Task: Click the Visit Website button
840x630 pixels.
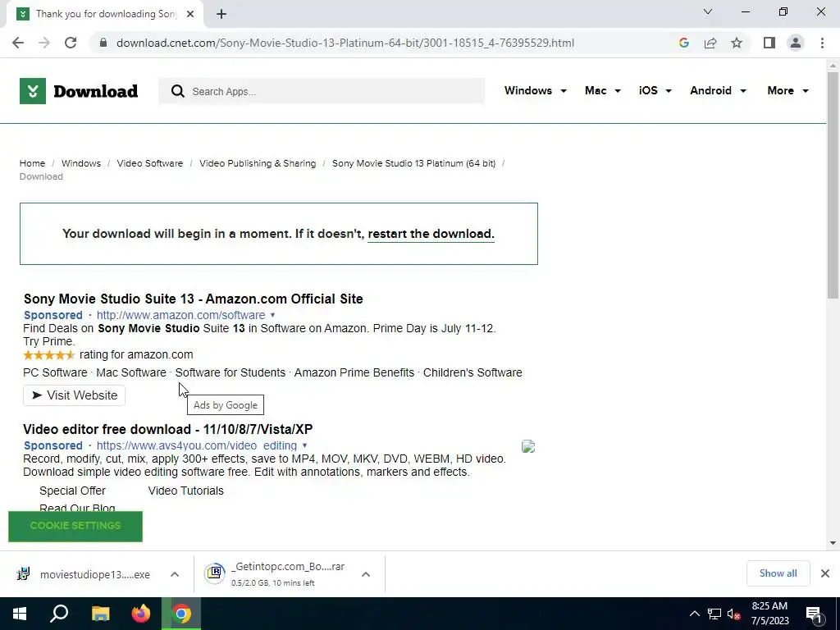Action: click(x=74, y=395)
